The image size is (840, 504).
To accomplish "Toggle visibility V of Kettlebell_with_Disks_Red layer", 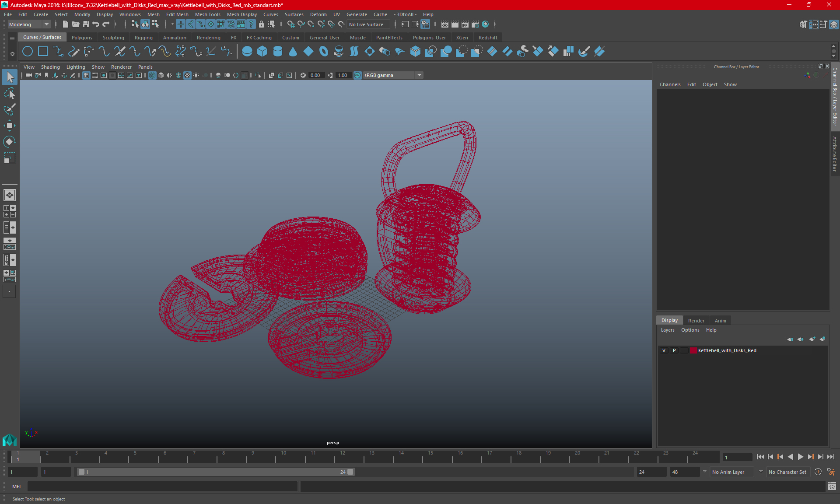I will [664, 350].
